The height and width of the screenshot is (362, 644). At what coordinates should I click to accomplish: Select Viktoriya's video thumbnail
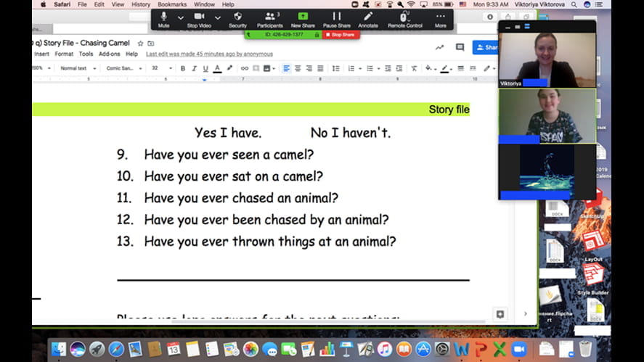(x=546, y=58)
